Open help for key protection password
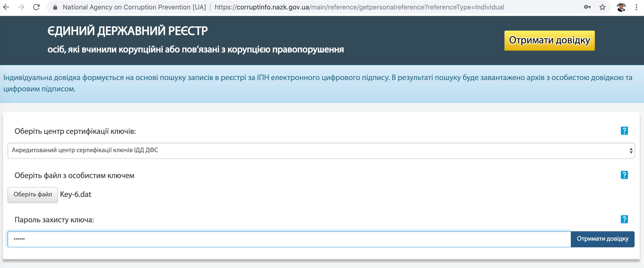 (624, 219)
